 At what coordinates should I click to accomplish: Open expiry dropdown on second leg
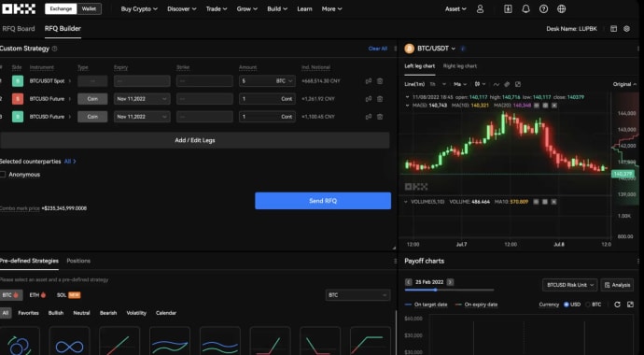(142, 99)
